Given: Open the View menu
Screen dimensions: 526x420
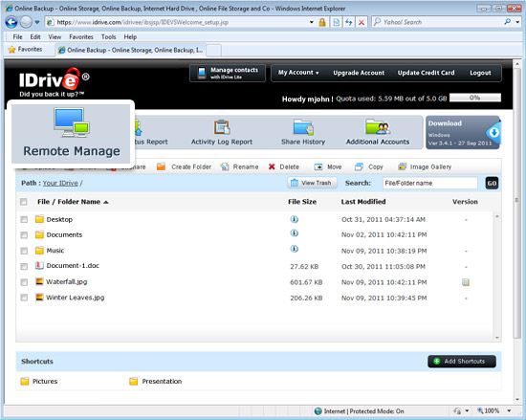Looking at the screenshot, I should coord(55,37).
